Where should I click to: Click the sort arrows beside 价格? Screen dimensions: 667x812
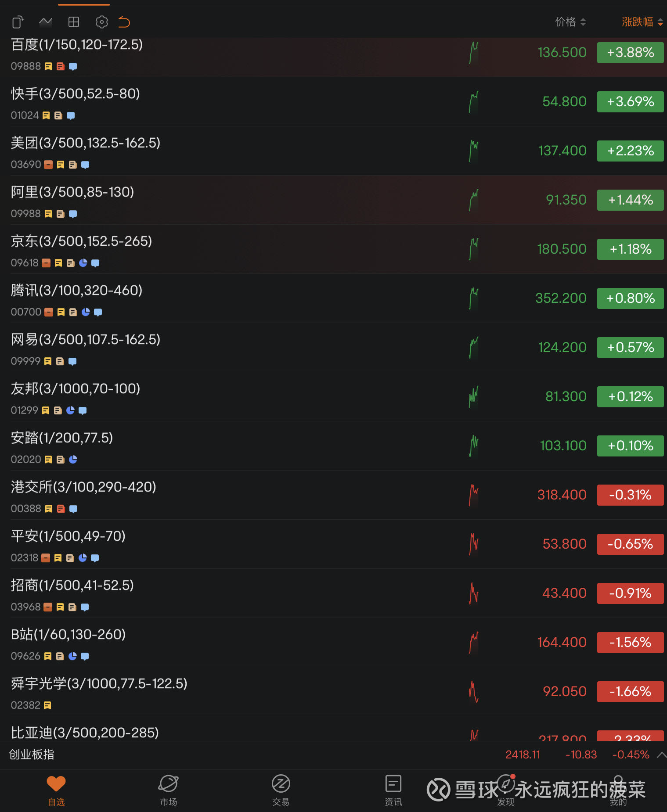click(x=583, y=22)
